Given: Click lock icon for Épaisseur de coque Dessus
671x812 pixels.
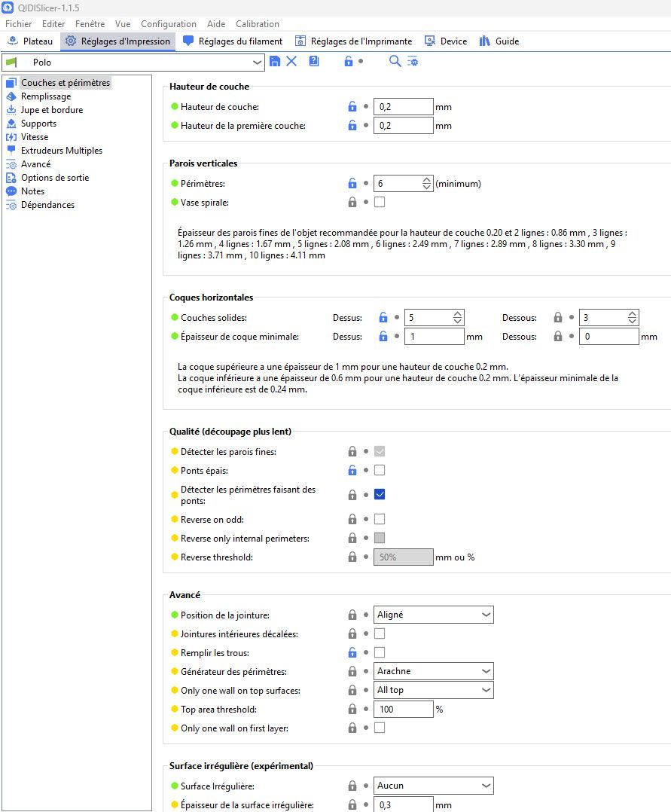Looking at the screenshot, I should click(383, 336).
